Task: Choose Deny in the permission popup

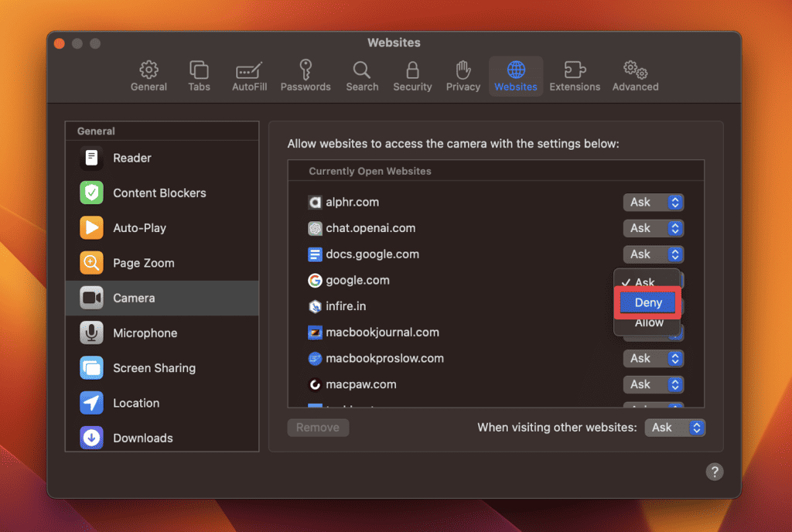Action: pyautogui.click(x=647, y=302)
